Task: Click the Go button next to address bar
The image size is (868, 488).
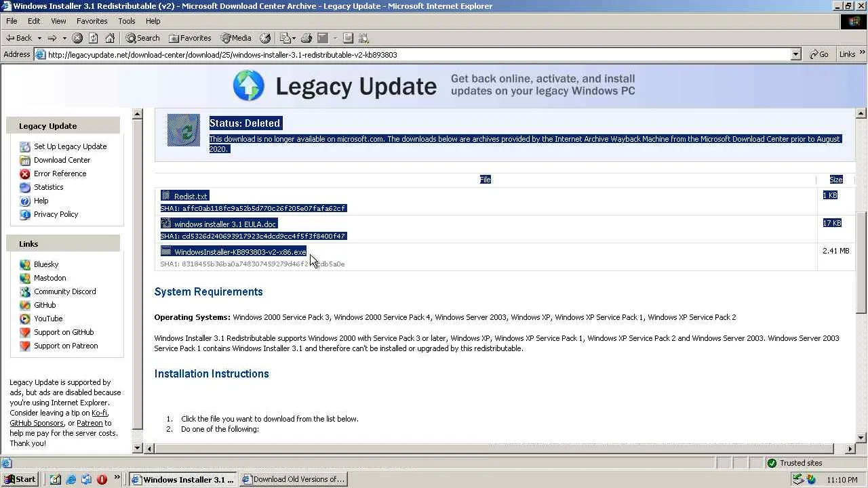Action: pos(819,54)
